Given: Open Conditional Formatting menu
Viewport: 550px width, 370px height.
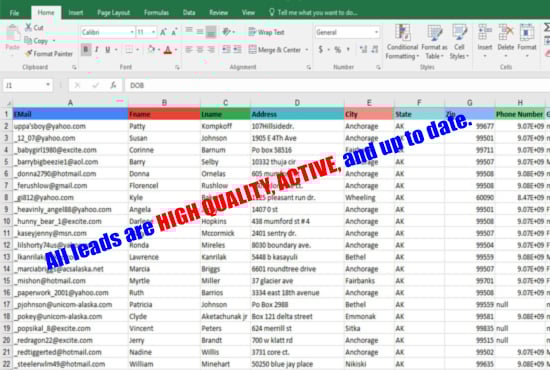Looking at the screenshot, I should (402, 41).
